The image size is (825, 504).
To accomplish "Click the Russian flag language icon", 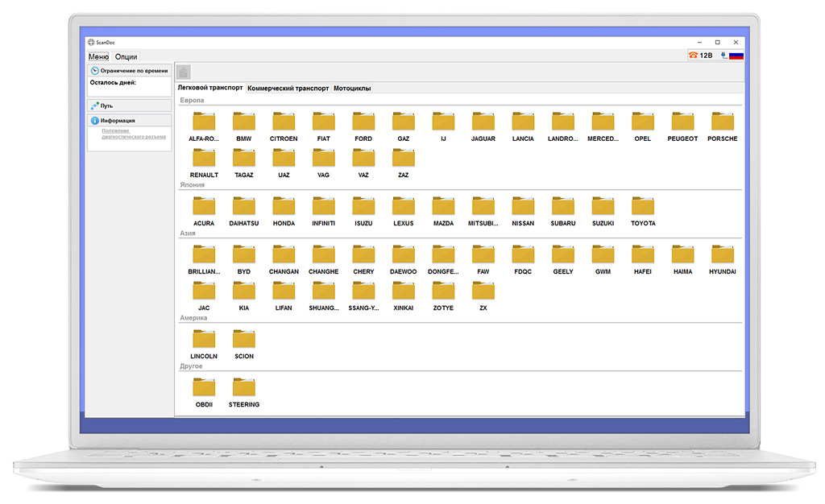I will tap(736, 56).
